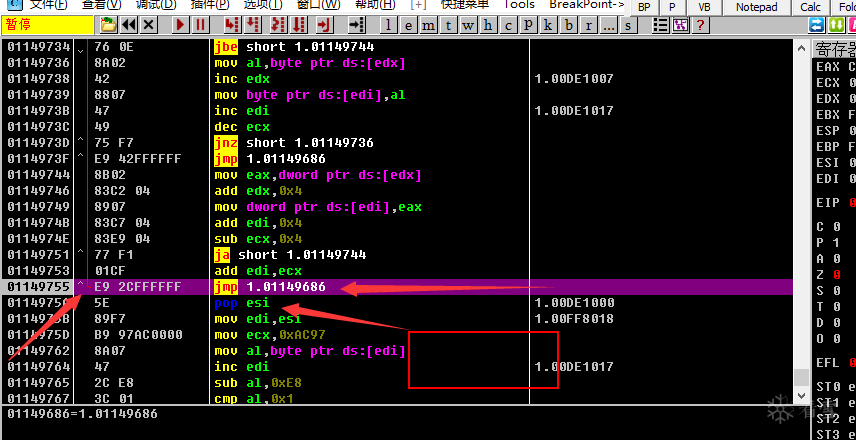Click the Trace Into toolbar icon
Viewport: 856px width, 440px height.
pos(278,25)
